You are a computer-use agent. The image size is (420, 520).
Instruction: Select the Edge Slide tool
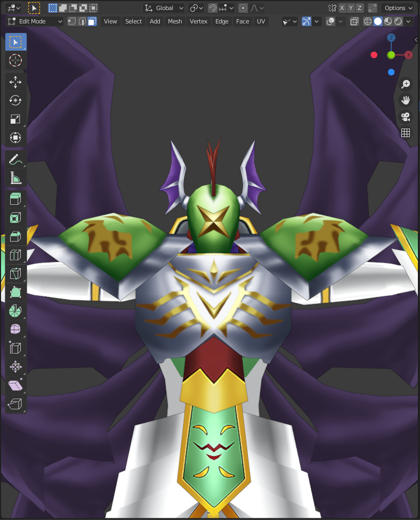(15, 348)
